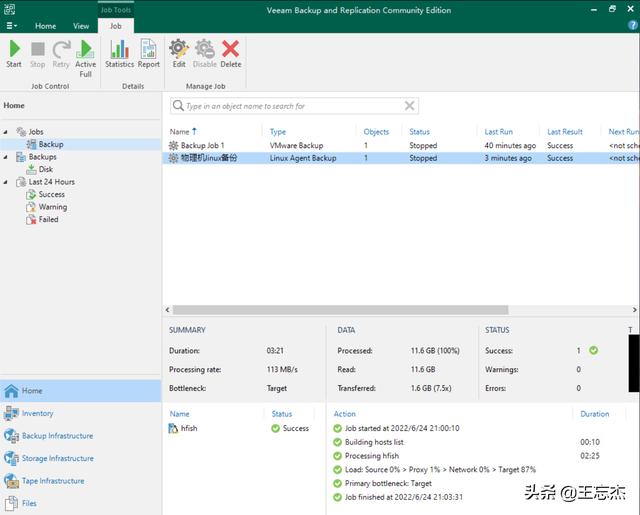
Task: Sort jobs by Last Run column
Action: point(498,132)
